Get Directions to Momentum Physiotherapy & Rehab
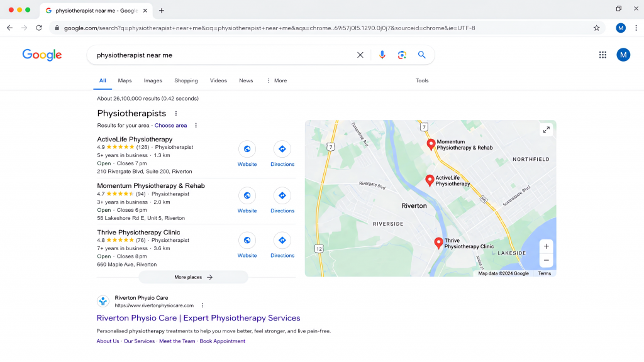The image size is (644, 362). pyautogui.click(x=282, y=195)
